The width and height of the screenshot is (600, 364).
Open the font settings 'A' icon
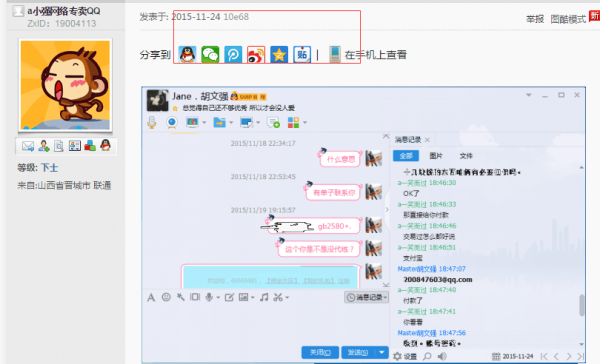151,297
